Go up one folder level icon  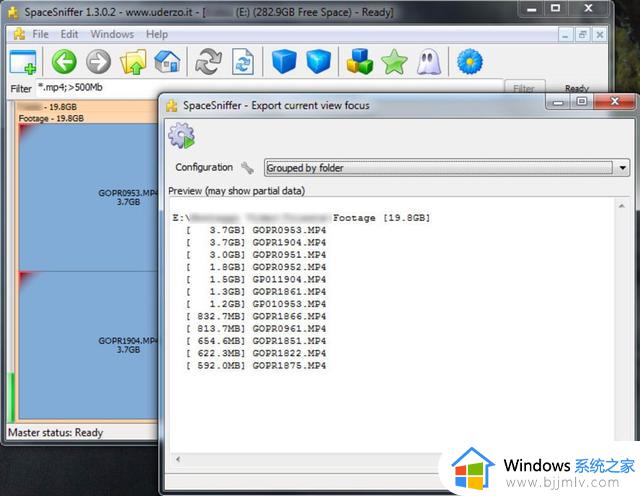133,62
